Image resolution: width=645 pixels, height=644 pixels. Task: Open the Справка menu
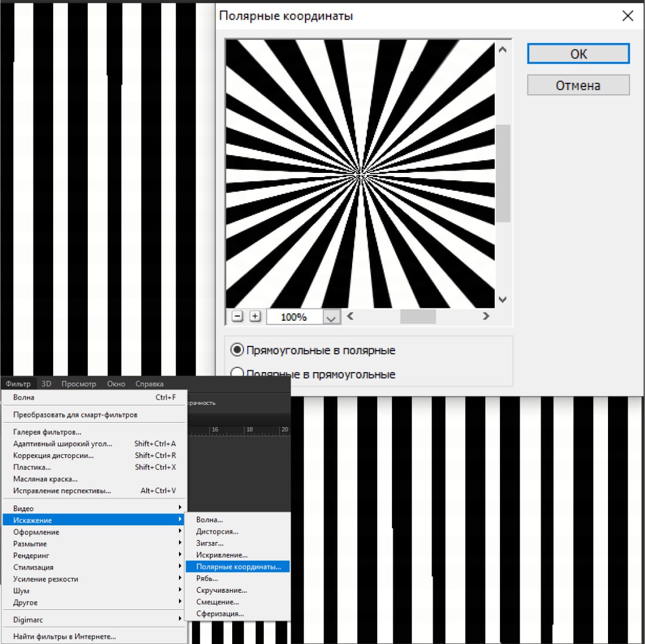pyautogui.click(x=149, y=383)
